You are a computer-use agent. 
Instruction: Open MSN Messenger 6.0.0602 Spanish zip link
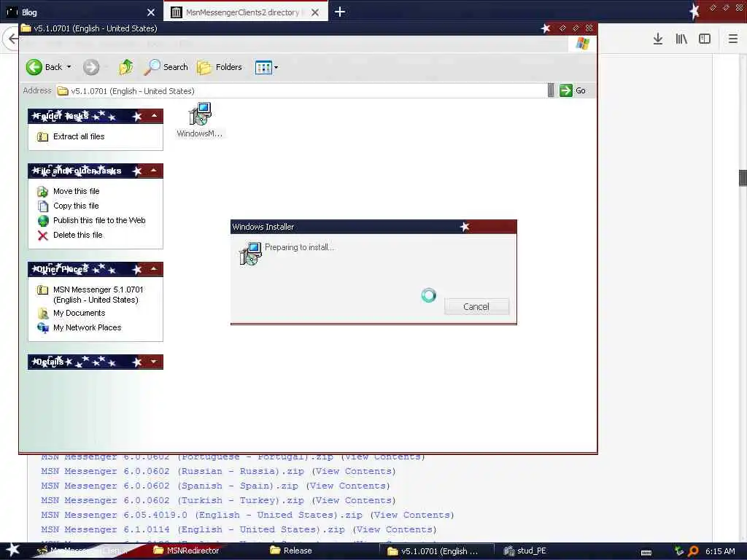coord(169,486)
